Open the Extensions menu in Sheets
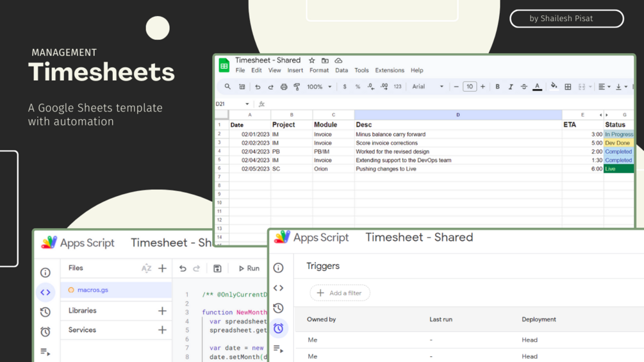This screenshot has height=362, width=644. coord(390,70)
